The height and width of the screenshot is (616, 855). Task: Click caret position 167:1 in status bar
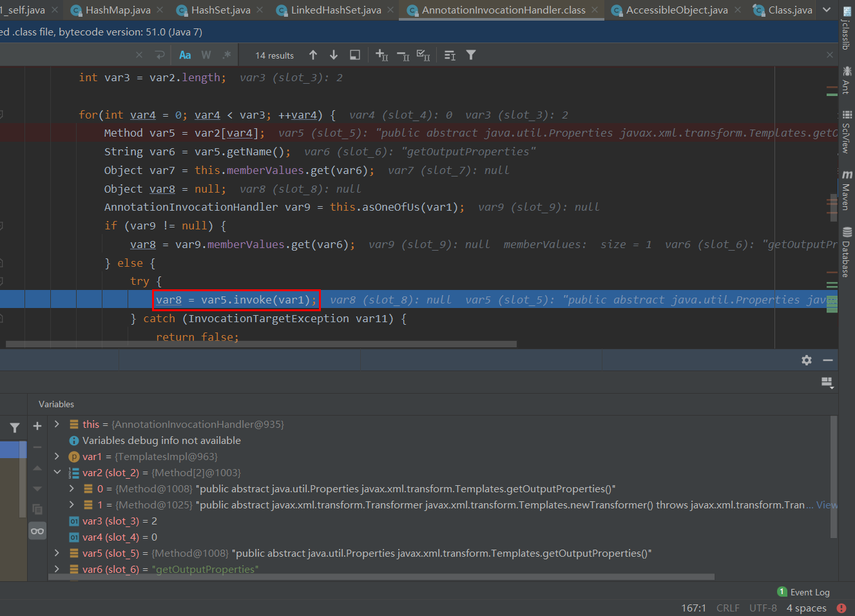pyautogui.click(x=693, y=608)
